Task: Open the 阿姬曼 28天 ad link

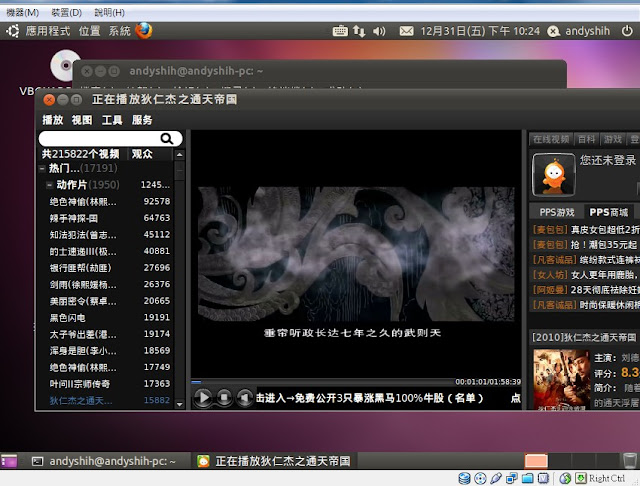Action: coord(586,290)
